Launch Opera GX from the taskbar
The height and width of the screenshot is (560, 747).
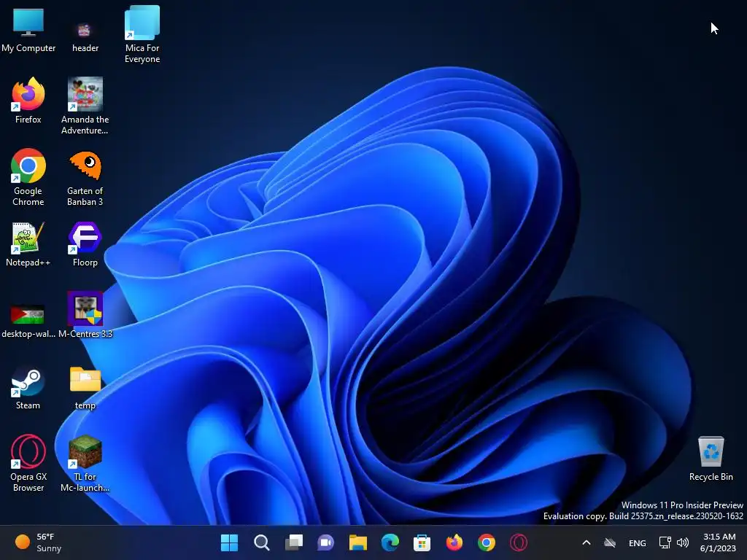coord(519,542)
